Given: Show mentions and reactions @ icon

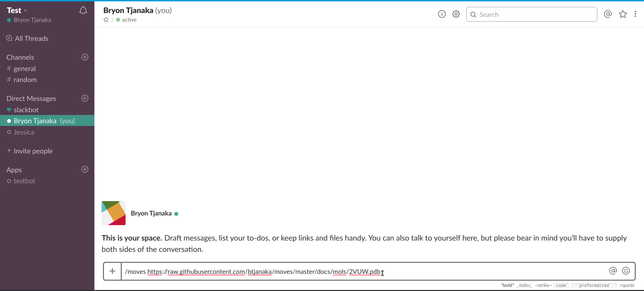Looking at the screenshot, I should (x=608, y=14).
